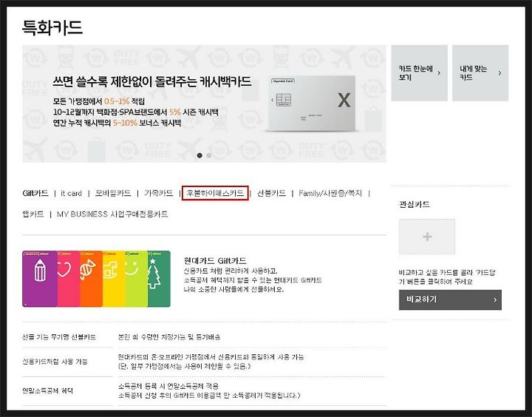The image size is (532, 417).
Task: Click the 관심카드 heading
Action: pyautogui.click(x=415, y=204)
